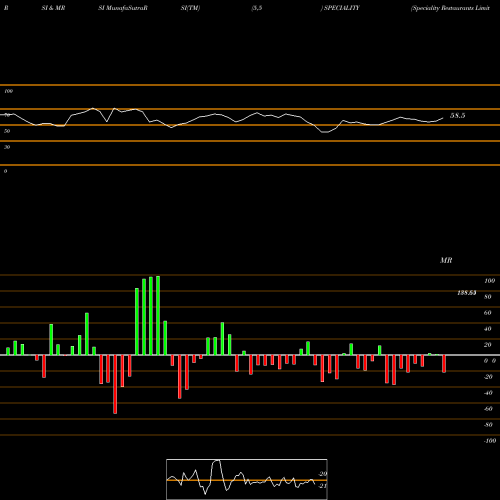The height and width of the screenshot is (500, 500).
Task: Click the -21 value in mini chart
Action: click(322, 486)
